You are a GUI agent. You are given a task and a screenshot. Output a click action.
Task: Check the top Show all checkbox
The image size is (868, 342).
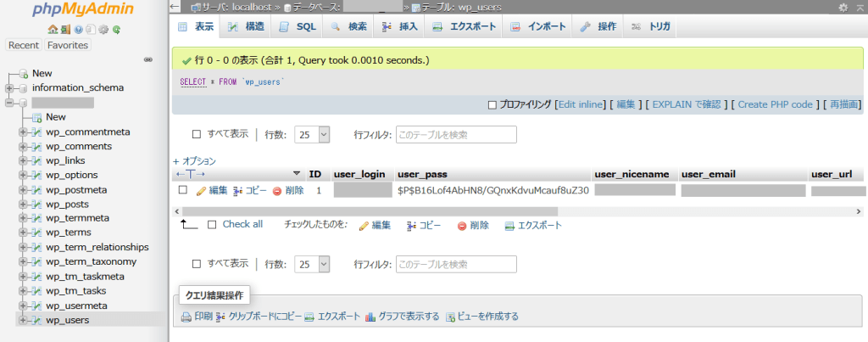click(x=196, y=134)
